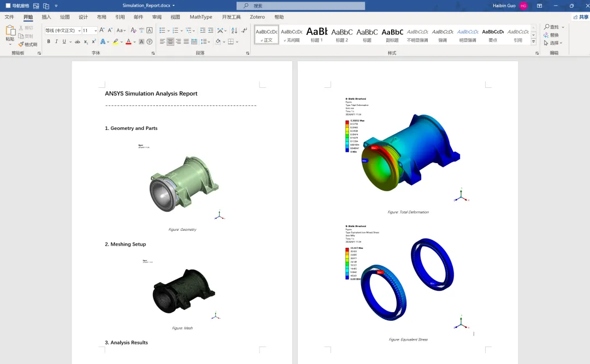
Task: Expand the styles gallery more arrow
Action: click(x=533, y=41)
